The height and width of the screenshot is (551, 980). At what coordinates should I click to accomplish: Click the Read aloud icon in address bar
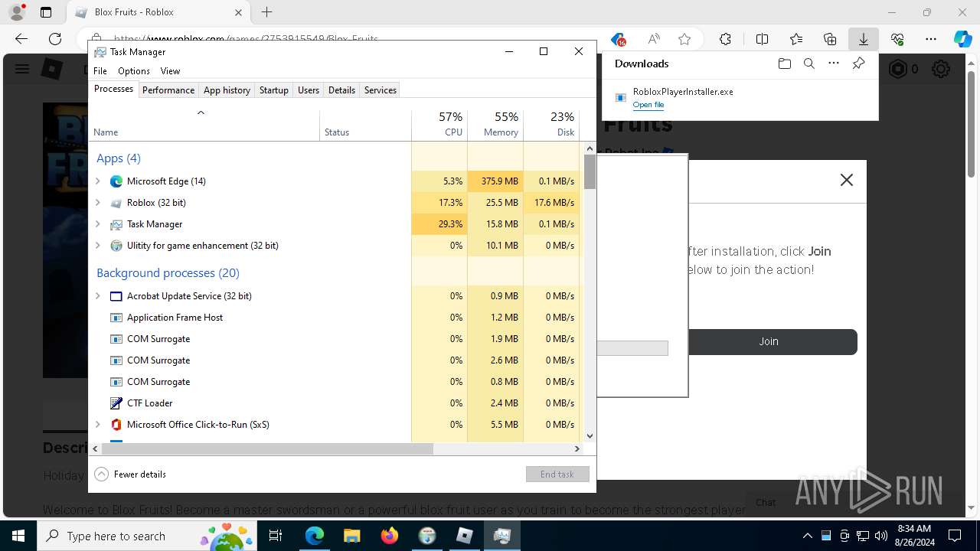654,39
